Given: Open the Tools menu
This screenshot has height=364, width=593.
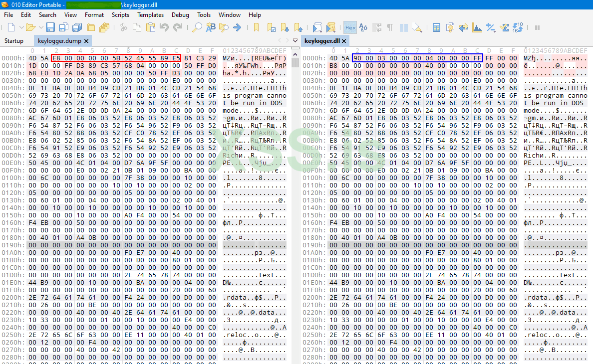Looking at the screenshot, I should (x=204, y=15).
